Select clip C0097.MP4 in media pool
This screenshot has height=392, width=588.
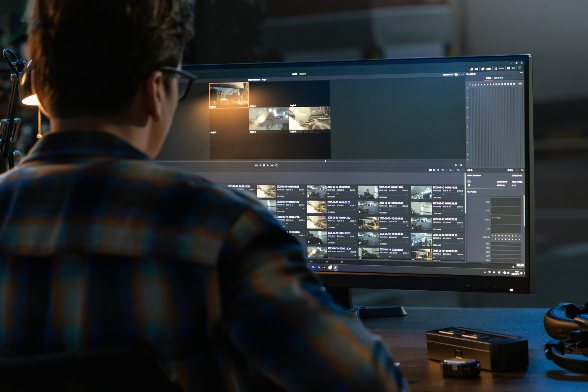437,240
